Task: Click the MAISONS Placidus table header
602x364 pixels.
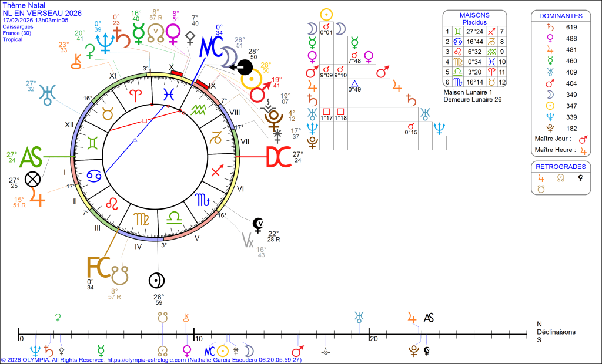Action: [474, 18]
